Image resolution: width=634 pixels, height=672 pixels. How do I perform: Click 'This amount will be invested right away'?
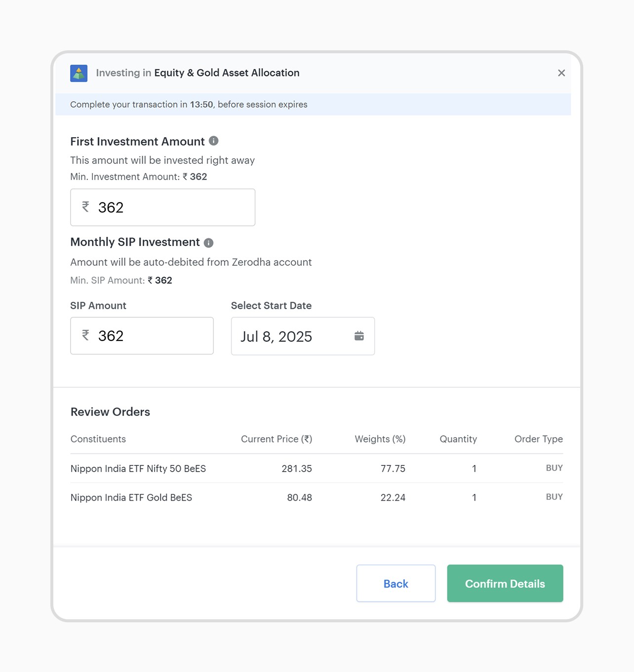[162, 160]
